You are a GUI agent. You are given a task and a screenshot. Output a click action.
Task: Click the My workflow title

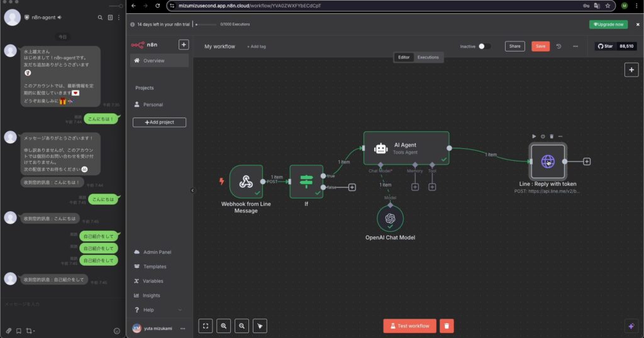pyautogui.click(x=219, y=46)
